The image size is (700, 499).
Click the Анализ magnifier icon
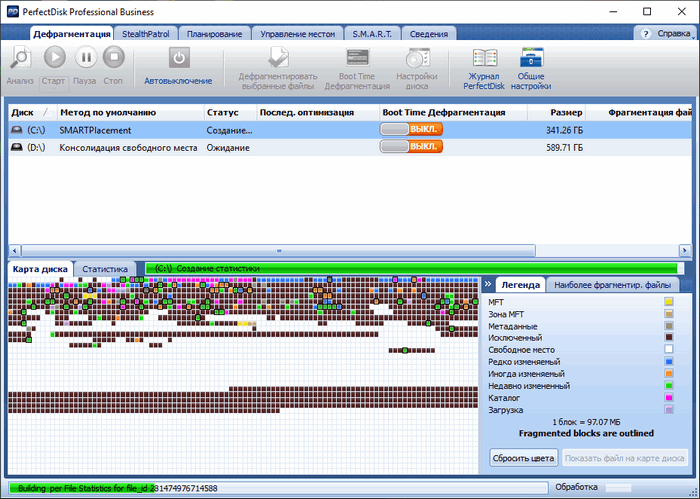click(20, 58)
